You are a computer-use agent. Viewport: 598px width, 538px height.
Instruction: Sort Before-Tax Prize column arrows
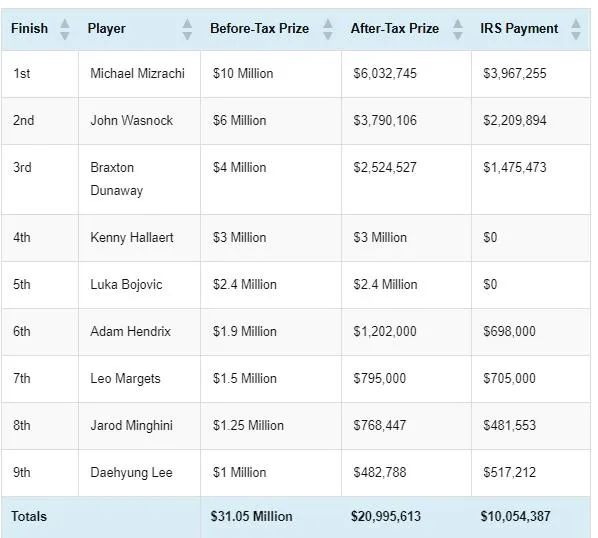pyautogui.click(x=328, y=29)
